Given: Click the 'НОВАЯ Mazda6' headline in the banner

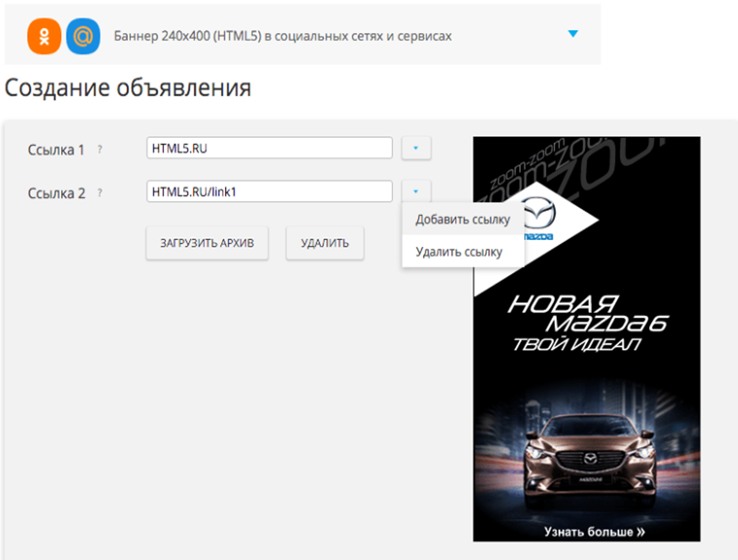Looking at the screenshot, I should click(x=587, y=314).
